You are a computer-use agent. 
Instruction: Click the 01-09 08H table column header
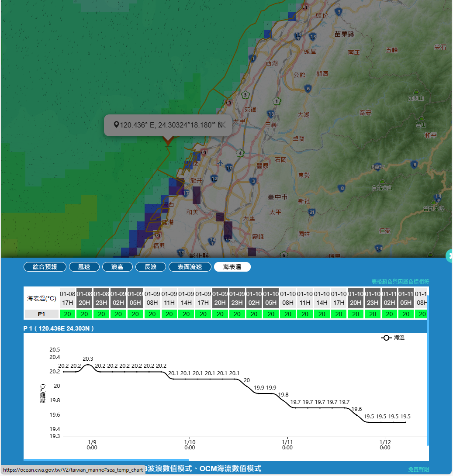tap(152, 298)
